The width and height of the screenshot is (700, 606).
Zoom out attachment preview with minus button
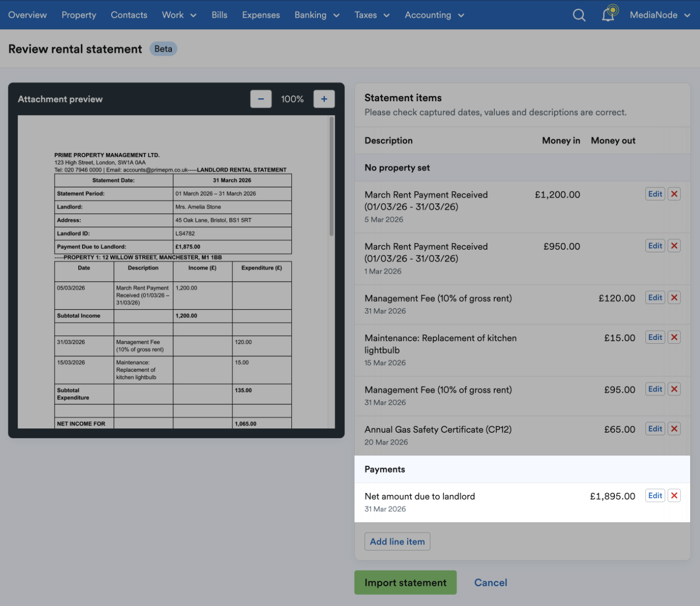[x=261, y=99]
